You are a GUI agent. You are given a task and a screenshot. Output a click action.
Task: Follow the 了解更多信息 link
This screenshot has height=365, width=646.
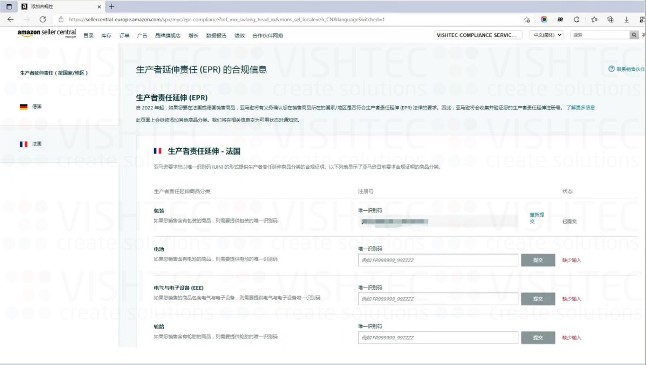[x=580, y=108]
